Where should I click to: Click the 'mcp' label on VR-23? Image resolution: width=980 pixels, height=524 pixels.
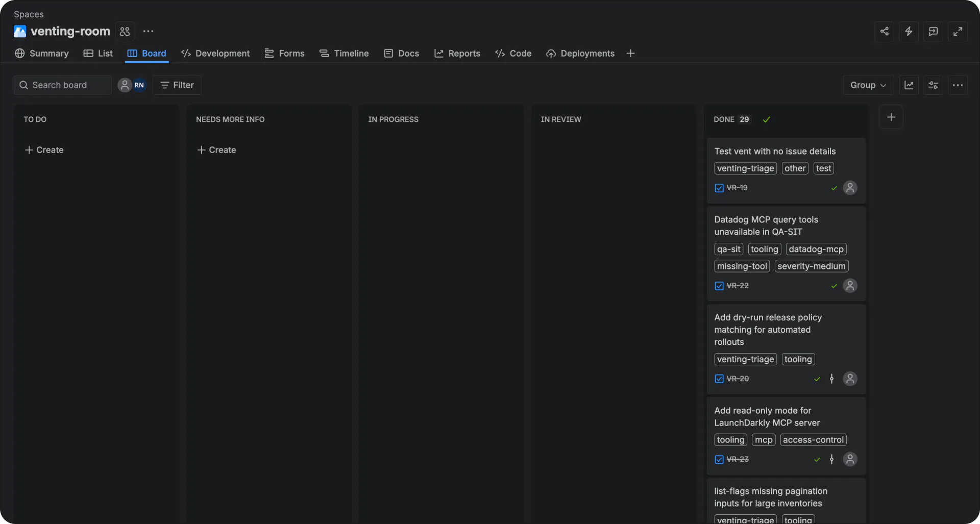pyautogui.click(x=764, y=440)
